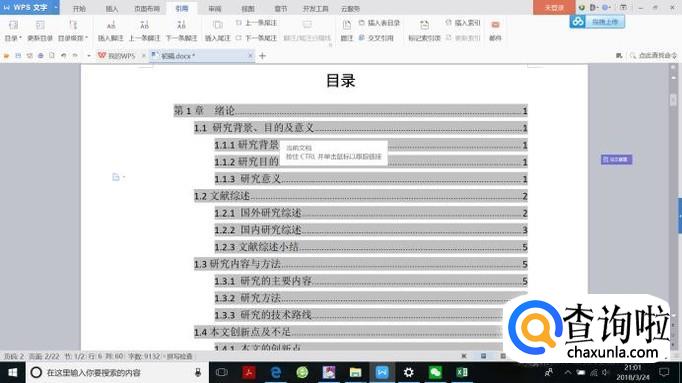
Task: Switch to the 插入 ribbon tab
Action: tap(112, 9)
